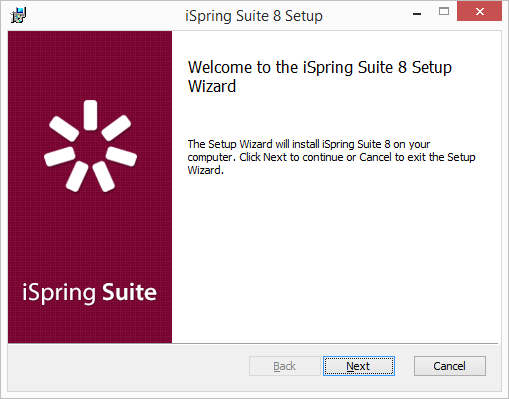509x399 pixels.
Task: Click the 'The Setup Wizard will install' paragraph
Action: coord(331,157)
